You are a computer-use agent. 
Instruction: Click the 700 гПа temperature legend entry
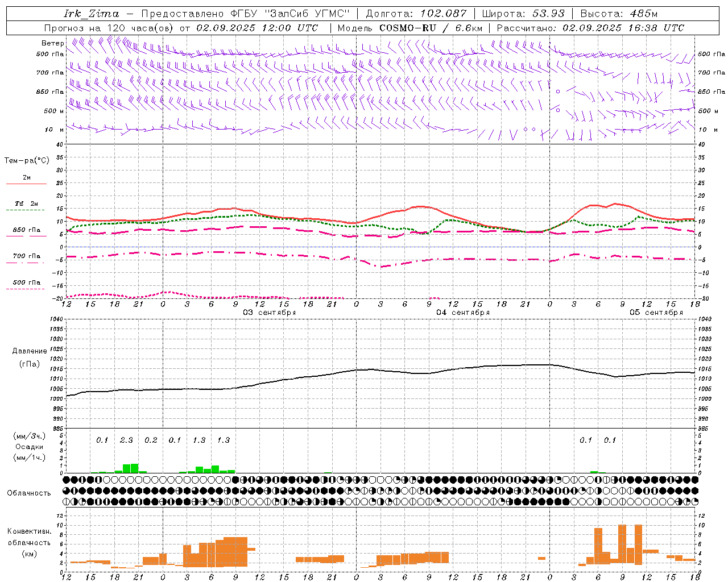26,256
